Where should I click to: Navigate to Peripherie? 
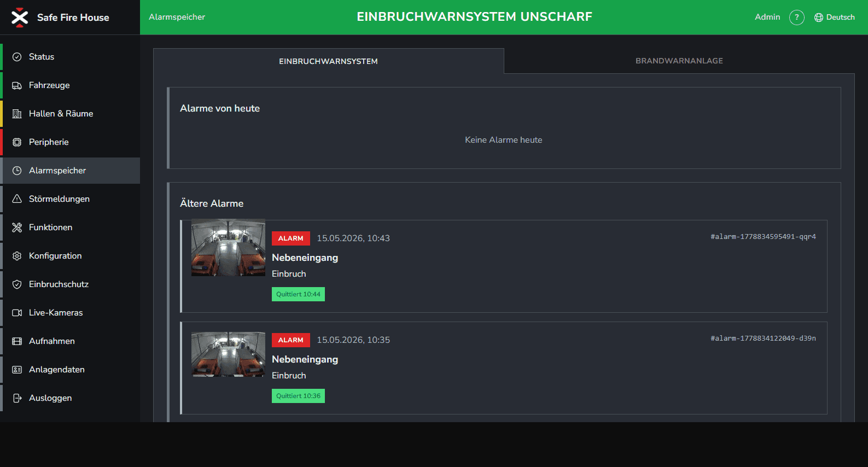pos(70,142)
